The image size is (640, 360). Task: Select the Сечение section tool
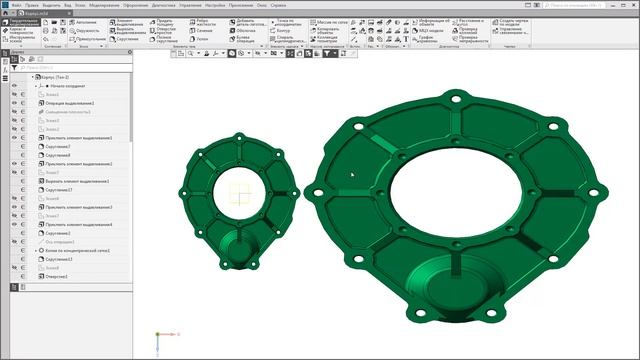click(x=201, y=31)
